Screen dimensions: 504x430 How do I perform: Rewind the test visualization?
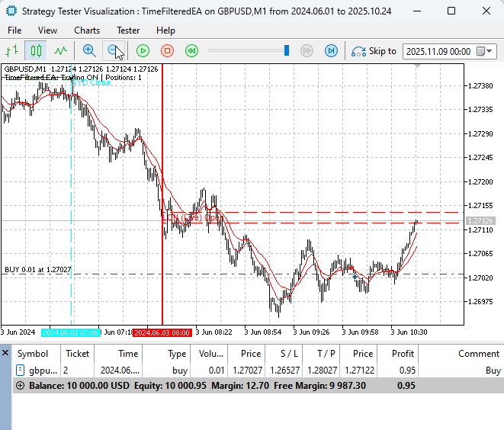pyautogui.click(x=191, y=51)
